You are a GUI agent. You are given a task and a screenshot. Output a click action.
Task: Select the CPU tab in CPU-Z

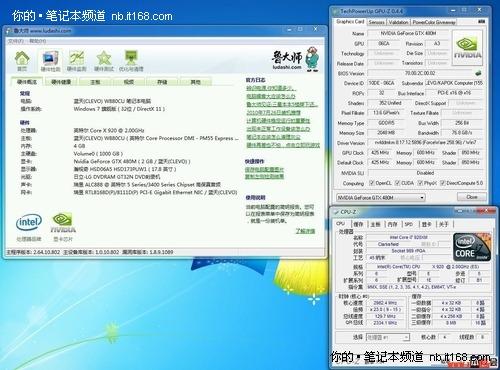pos(340,224)
